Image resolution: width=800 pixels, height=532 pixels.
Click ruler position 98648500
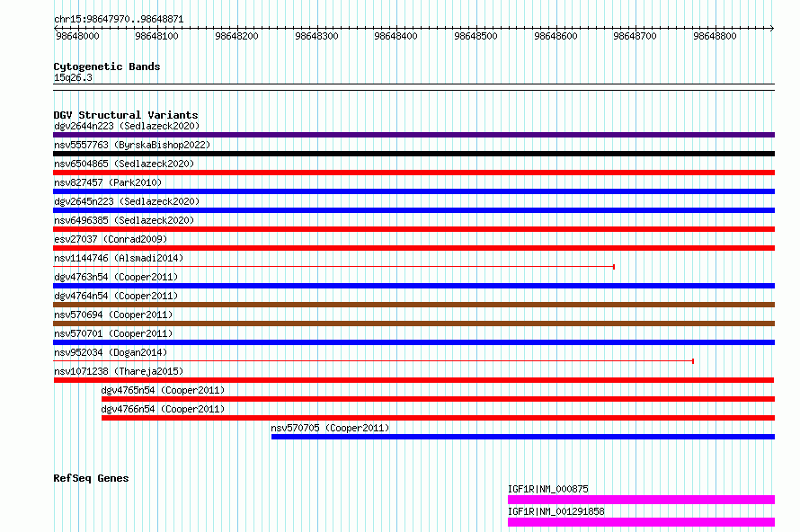coord(476,36)
